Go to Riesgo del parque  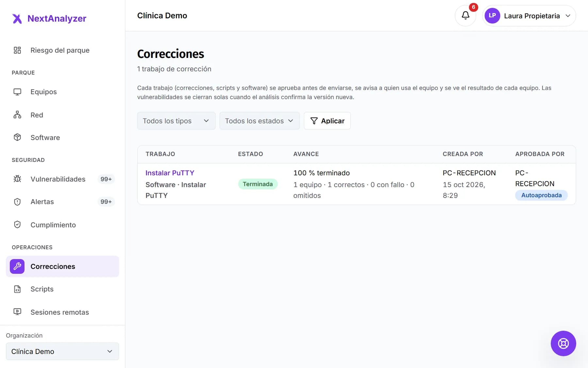pyautogui.click(x=62, y=50)
